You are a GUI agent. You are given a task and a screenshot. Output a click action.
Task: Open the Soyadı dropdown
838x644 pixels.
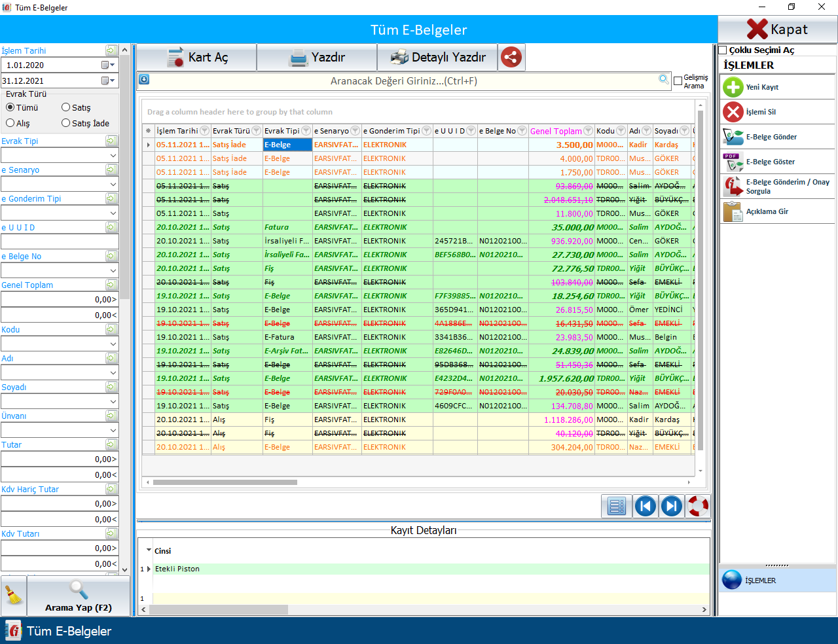coord(113,402)
